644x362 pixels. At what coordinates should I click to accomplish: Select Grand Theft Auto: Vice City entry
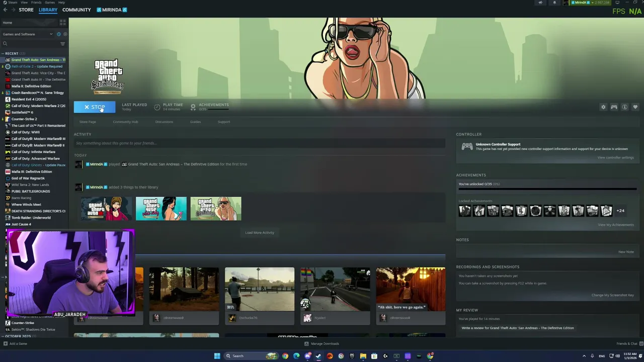(x=38, y=73)
